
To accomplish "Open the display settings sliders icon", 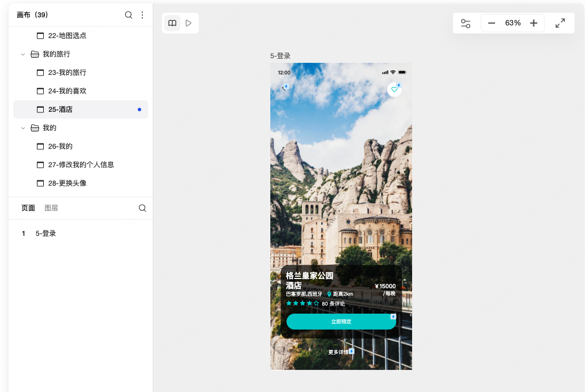I will click(x=466, y=24).
